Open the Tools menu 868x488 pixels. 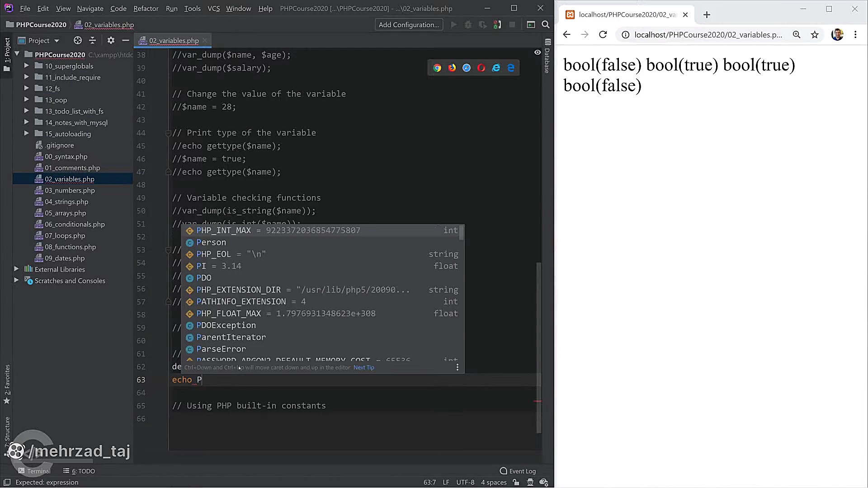coord(192,8)
